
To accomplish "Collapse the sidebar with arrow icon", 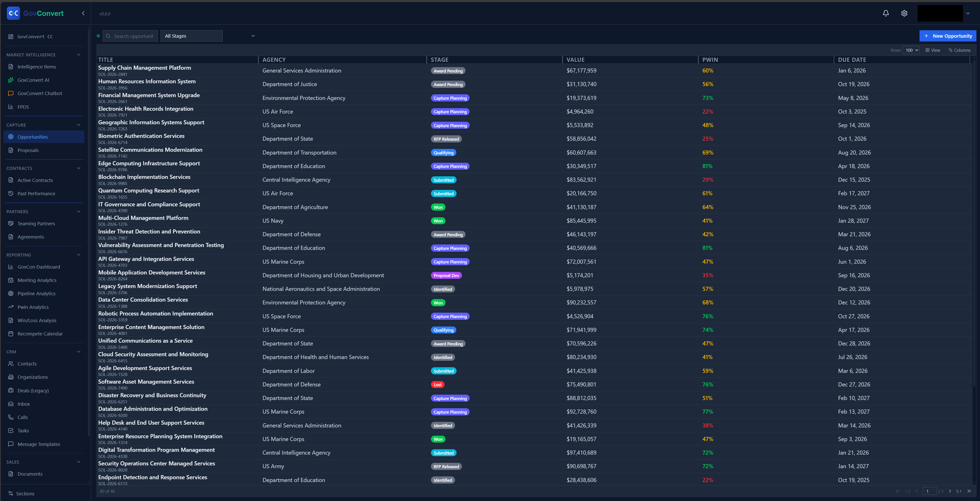I will 83,13.
